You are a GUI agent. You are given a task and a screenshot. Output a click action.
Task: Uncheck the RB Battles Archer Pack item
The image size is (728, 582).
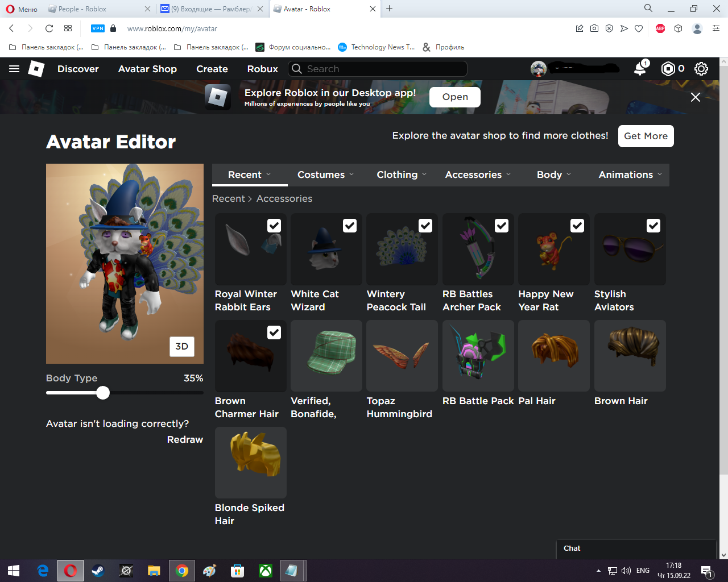click(x=502, y=226)
